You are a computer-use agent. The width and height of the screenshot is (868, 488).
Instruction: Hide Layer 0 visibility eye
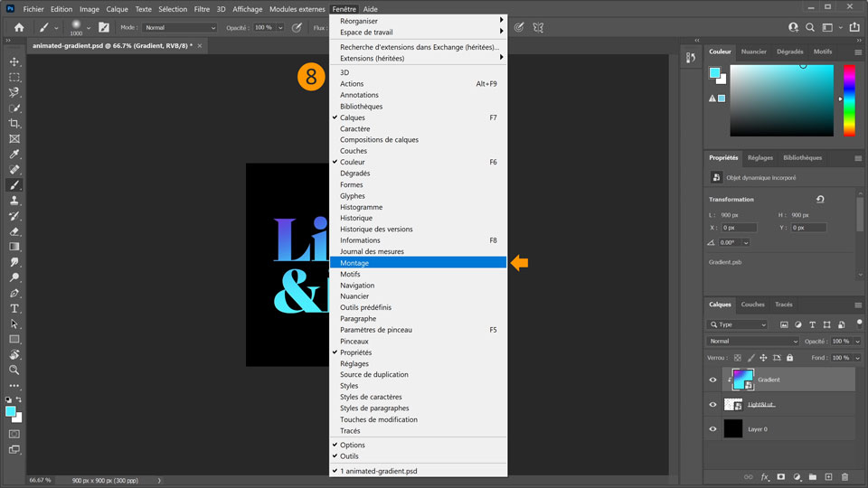click(713, 428)
